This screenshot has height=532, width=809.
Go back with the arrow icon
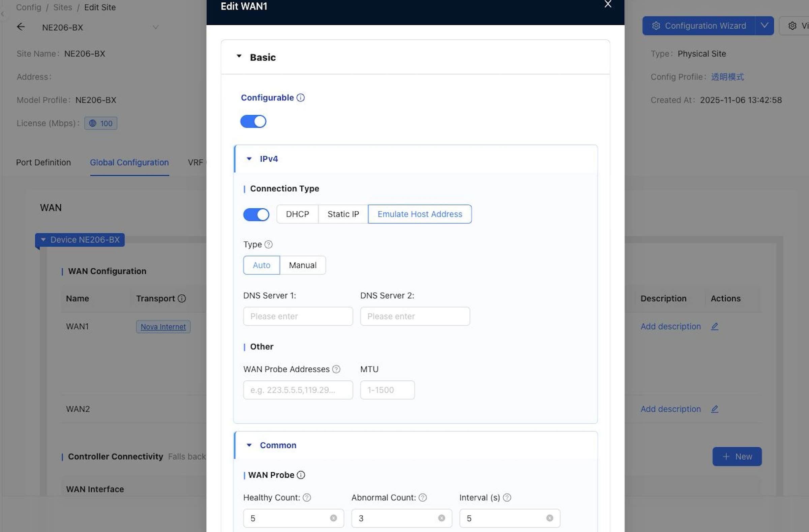coord(21,27)
